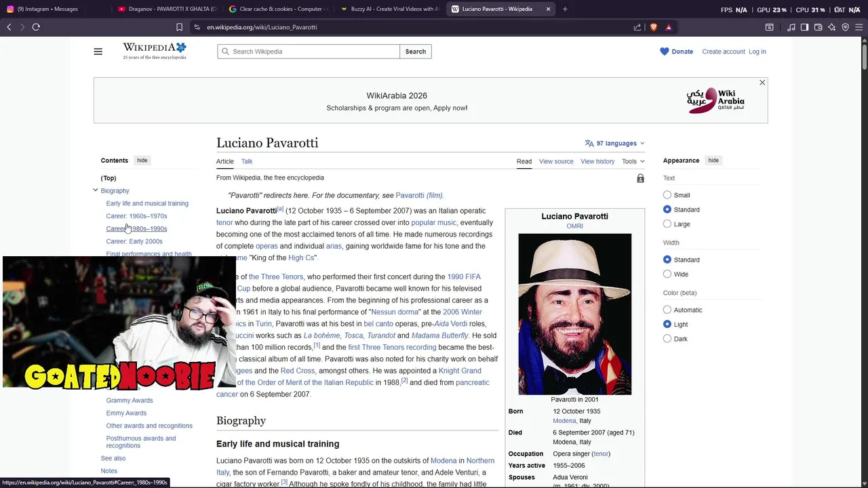Open the browser hamburger menu

tap(859, 27)
